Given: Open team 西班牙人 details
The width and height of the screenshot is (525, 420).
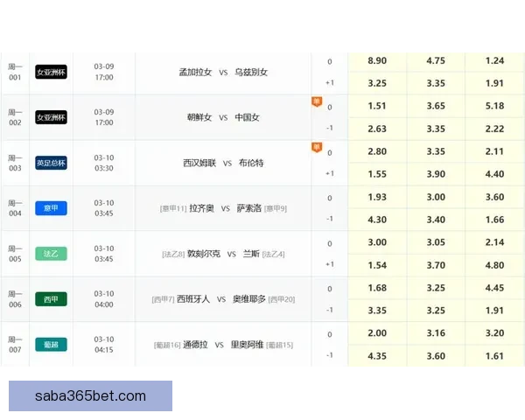Looking at the screenshot, I should (193, 299).
